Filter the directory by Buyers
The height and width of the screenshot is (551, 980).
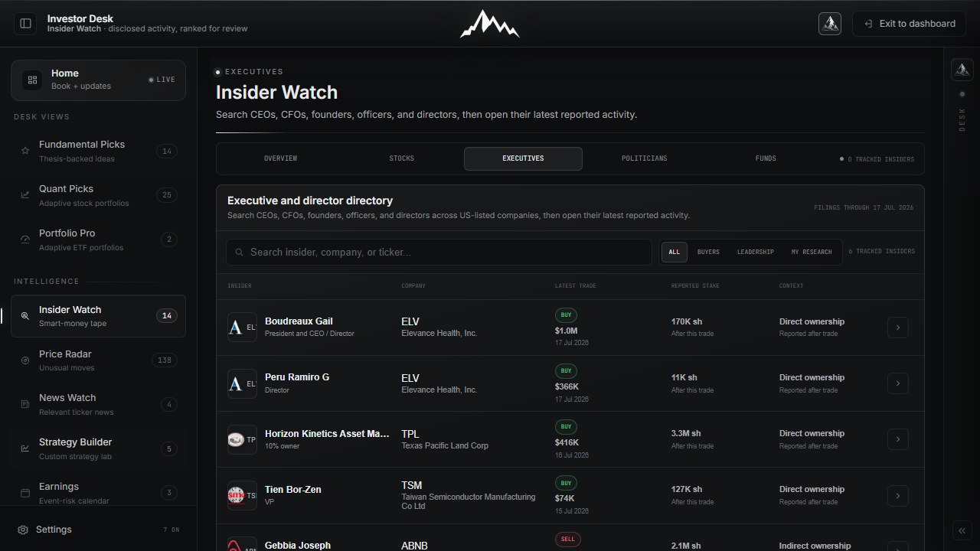coord(708,252)
